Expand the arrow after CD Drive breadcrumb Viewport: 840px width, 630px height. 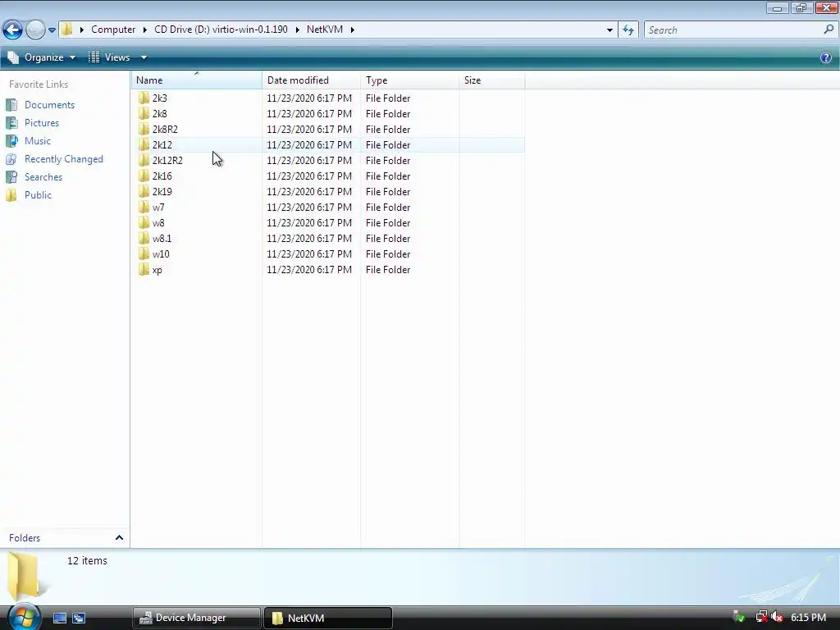pyautogui.click(x=297, y=30)
